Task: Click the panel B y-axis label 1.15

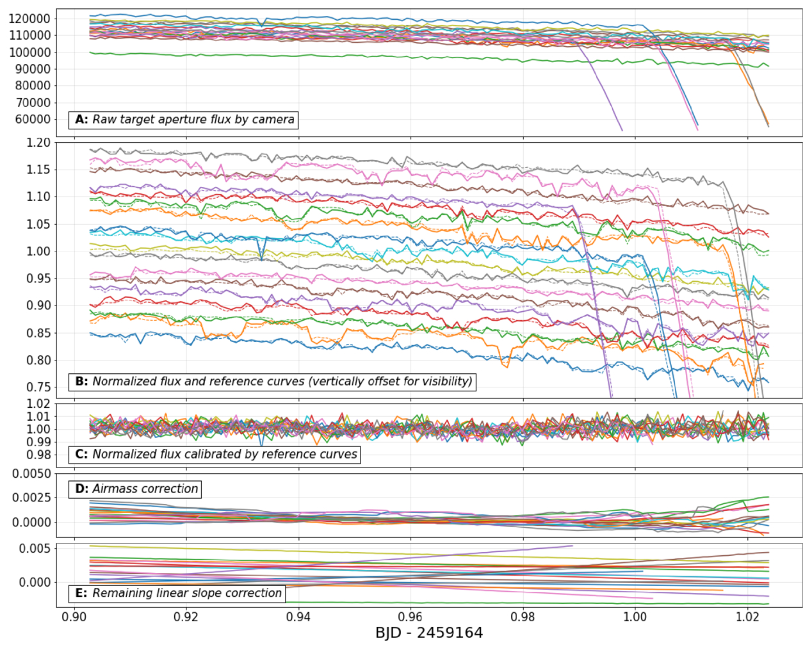Action: coord(38,170)
